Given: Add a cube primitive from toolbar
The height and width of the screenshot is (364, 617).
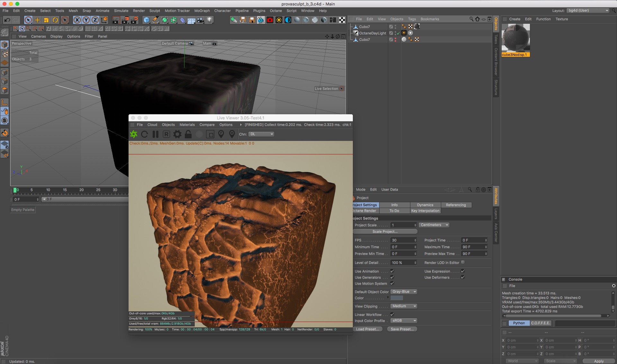Looking at the screenshot, I should (147, 20).
